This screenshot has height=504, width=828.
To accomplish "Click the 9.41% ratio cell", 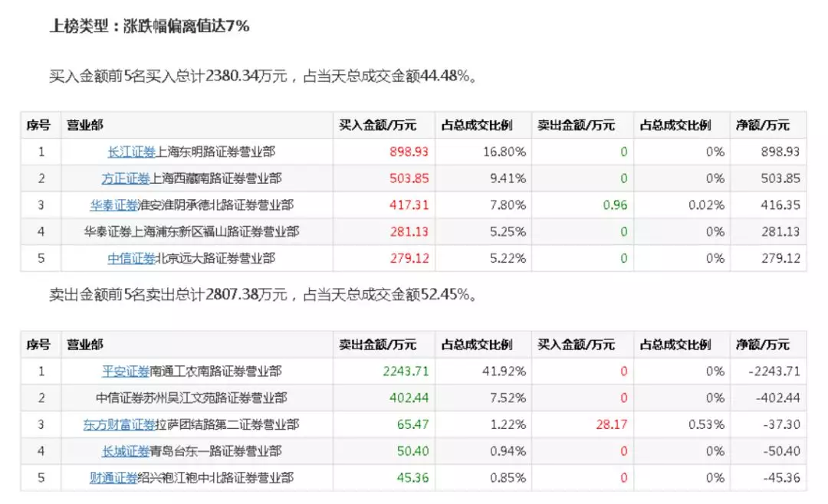I will [x=508, y=178].
